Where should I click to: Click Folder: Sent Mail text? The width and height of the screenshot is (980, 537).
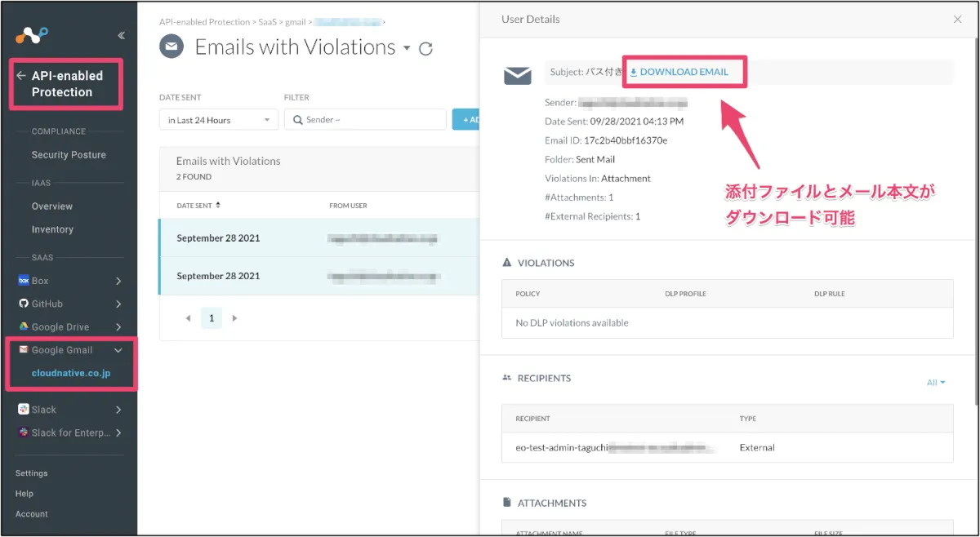click(580, 159)
